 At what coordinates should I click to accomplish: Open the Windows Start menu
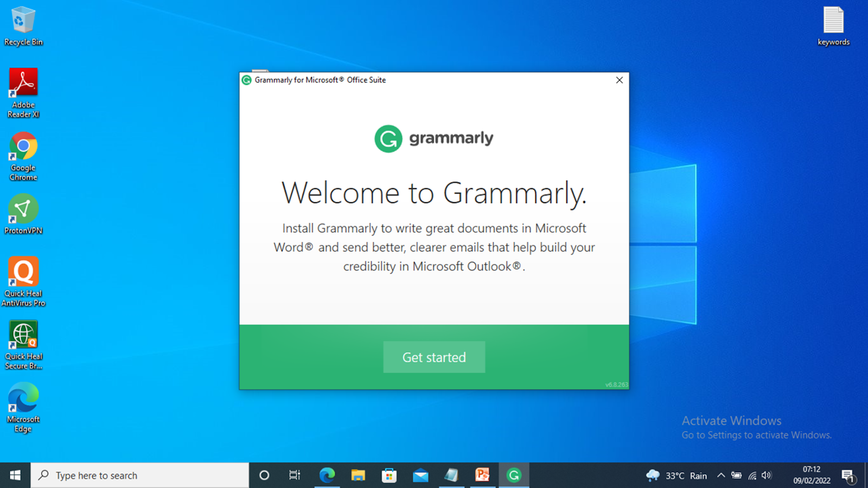click(15, 476)
